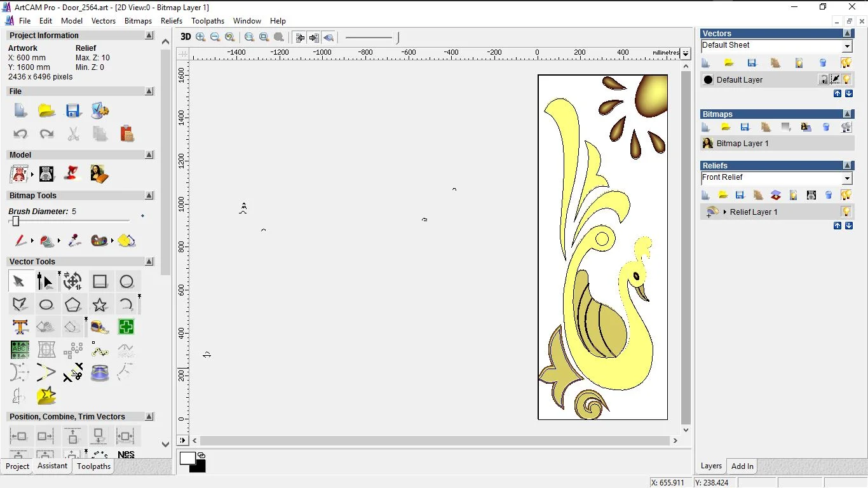Image resolution: width=868 pixels, height=488 pixels.
Task: Open the Toolpaths menu
Action: [208, 21]
